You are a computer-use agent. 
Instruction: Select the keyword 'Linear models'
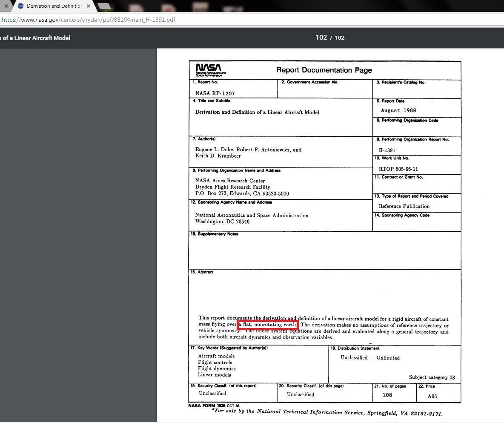215,374
